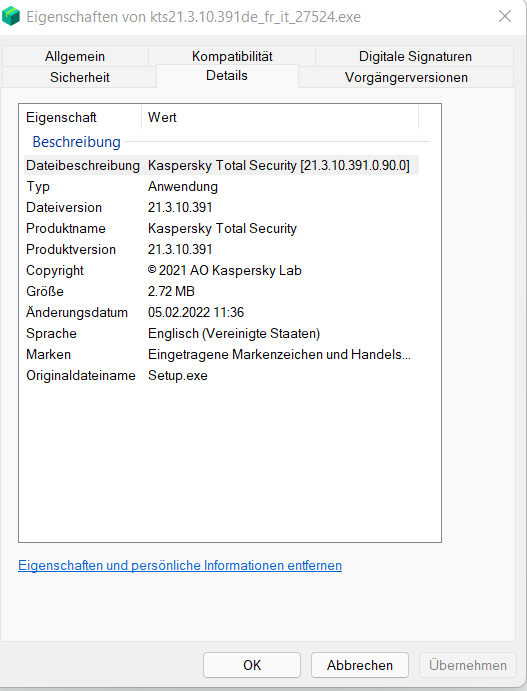
Task: Open the Vorgängerversionen tab
Action: point(406,77)
